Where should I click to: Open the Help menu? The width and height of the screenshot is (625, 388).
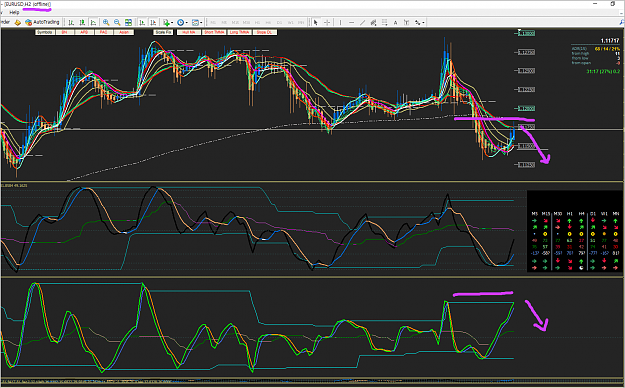click(14, 12)
